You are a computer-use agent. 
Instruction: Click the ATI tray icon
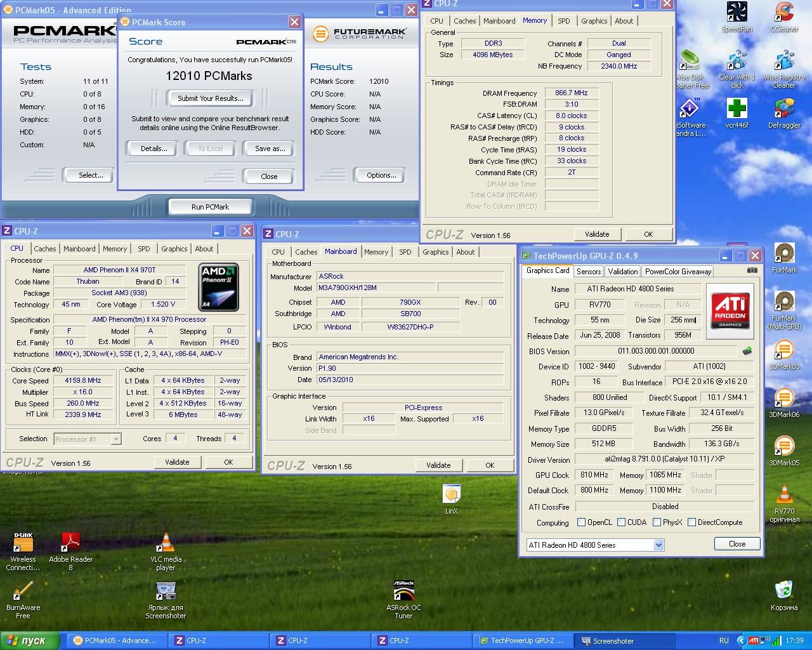(x=753, y=640)
